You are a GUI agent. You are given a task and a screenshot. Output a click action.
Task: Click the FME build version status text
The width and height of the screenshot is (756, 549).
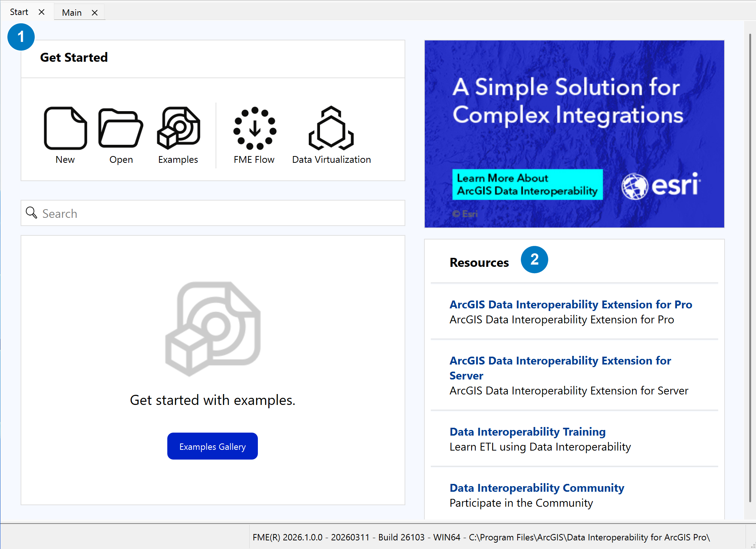pos(481,537)
